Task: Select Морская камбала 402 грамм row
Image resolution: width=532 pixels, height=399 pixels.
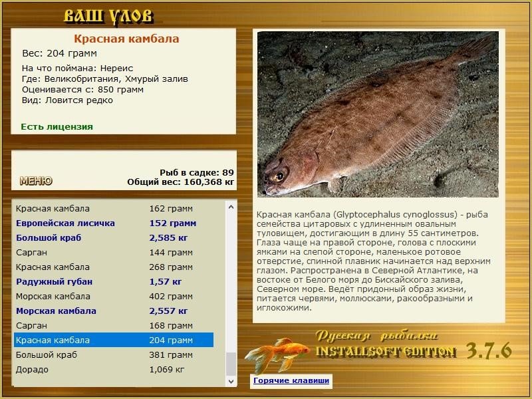Action: (114, 296)
